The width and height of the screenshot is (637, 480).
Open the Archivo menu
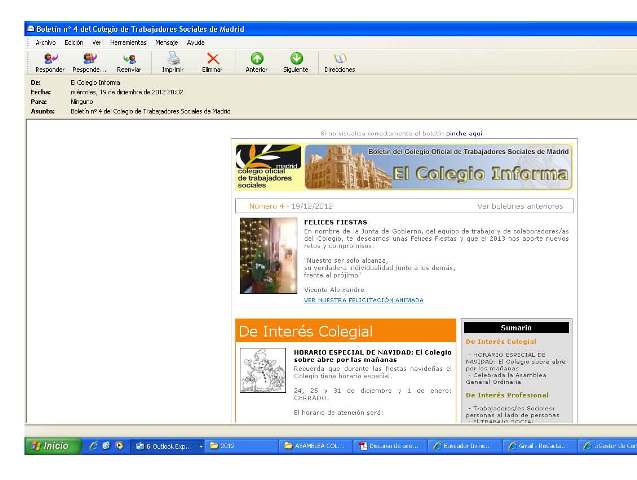[46, 42]
